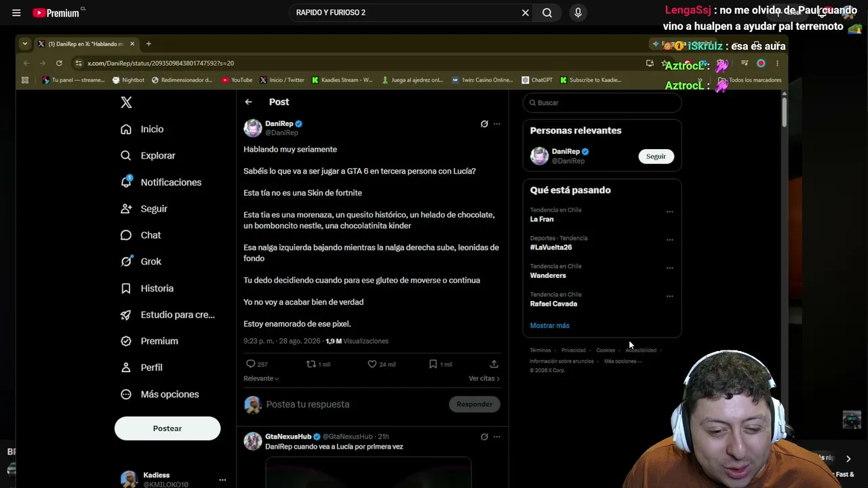Open the Juega al ajedrez bookmark
Viewport: 868px width, 488px height.
tap(412, 80)
